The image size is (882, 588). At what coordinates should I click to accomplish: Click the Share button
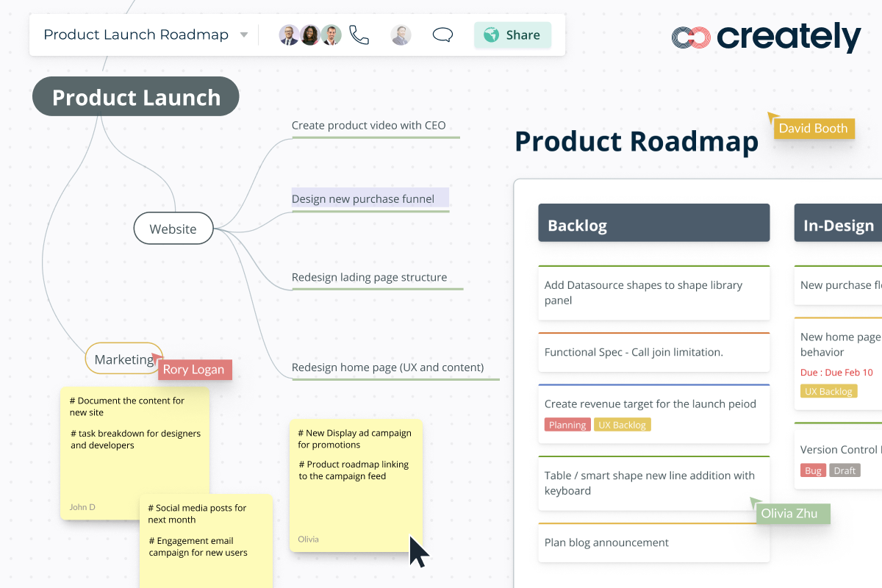click(x=512, y=35)
